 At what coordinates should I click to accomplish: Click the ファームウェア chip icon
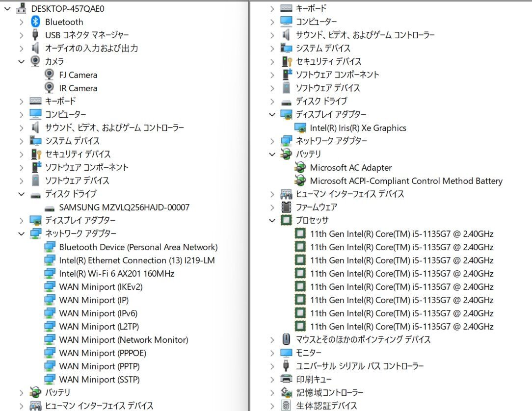click(286, 207)
